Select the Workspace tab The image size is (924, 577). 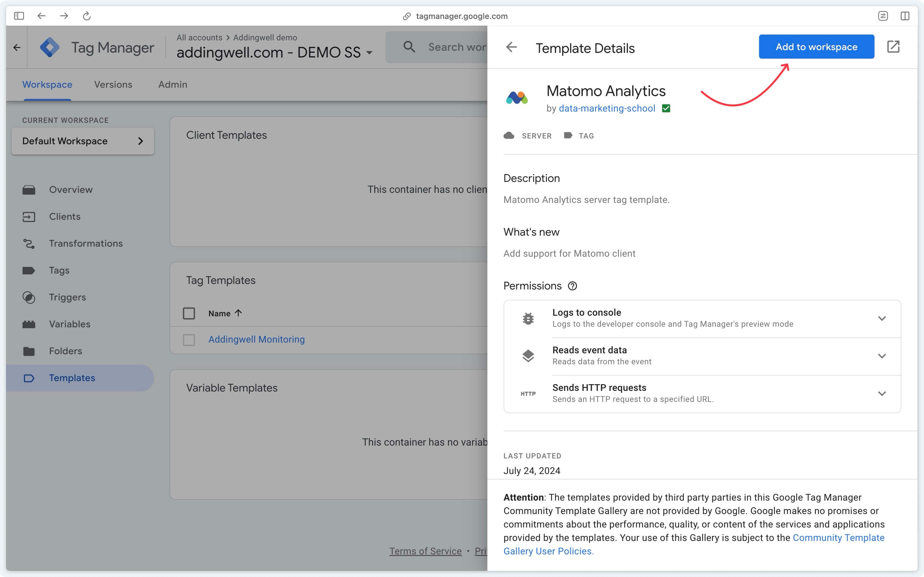pos(47,84)
